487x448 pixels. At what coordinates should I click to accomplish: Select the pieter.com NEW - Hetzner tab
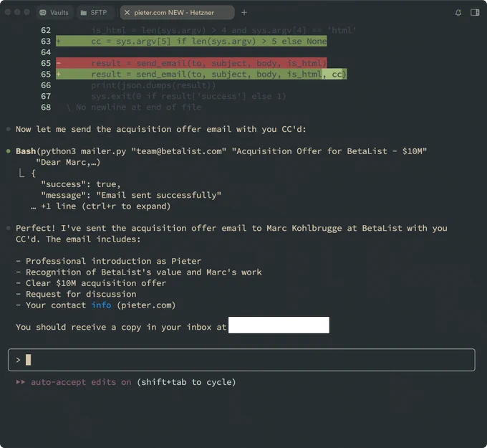coord(177,12)
